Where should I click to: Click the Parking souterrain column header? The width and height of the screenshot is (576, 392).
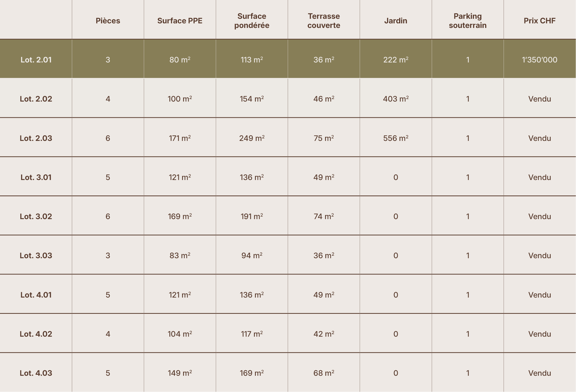468,21
